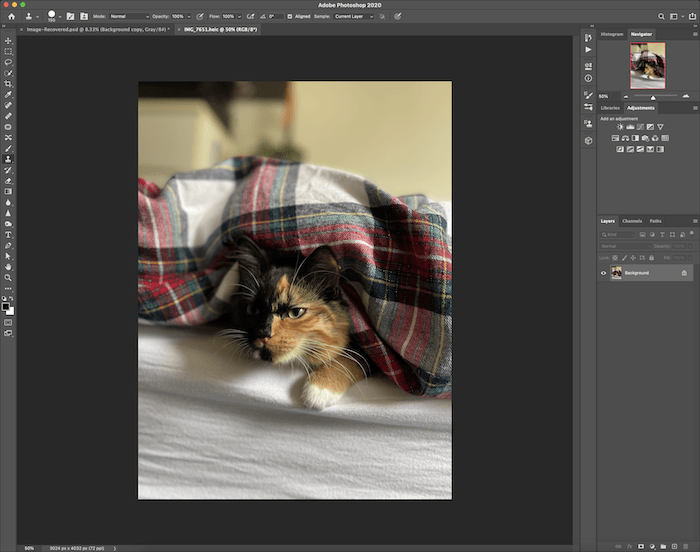
Task: Add a Levels adjustment
Action: tap(630, 127)
